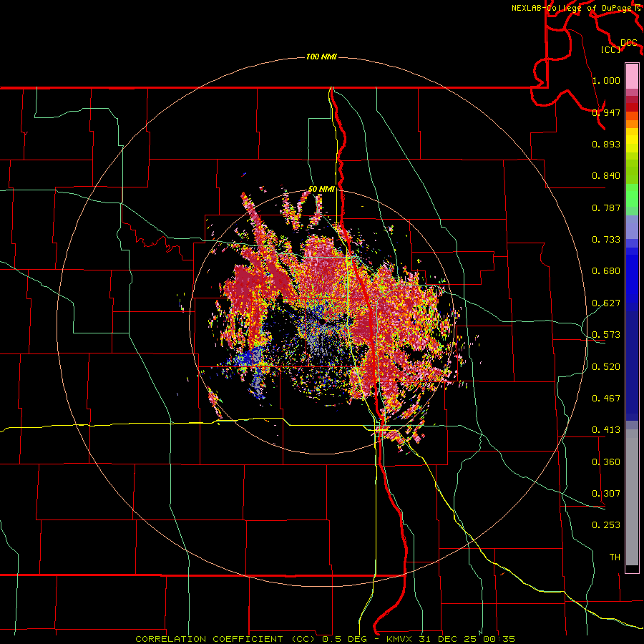This screenshot has height=644, width=644.
Task: Select the 0.840 scale value
Action: [606, 175]
